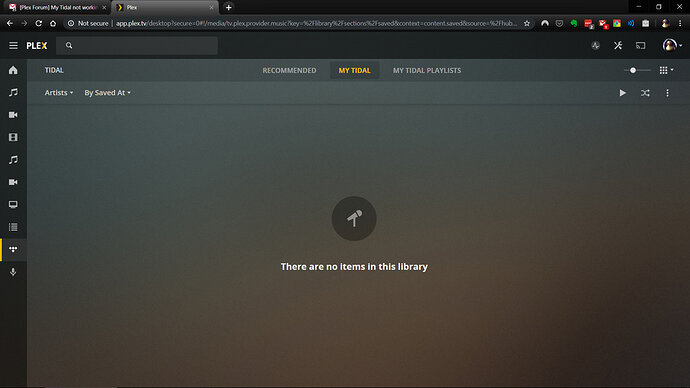Viewport: 690px width, 388px height.
Task: Close the Plex browser tab
Action: click(x=211, y=7)
